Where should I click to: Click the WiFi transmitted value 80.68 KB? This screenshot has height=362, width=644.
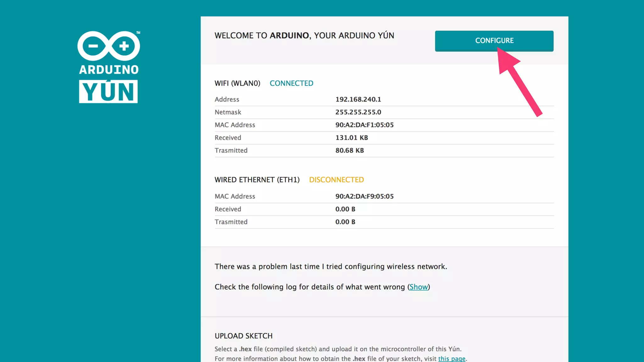[349, 151]
